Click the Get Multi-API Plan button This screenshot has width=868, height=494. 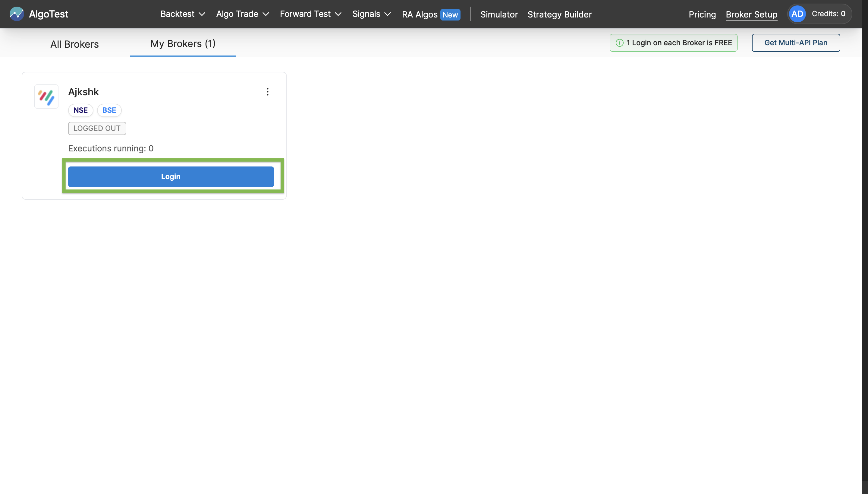click(x=796, y=43)
